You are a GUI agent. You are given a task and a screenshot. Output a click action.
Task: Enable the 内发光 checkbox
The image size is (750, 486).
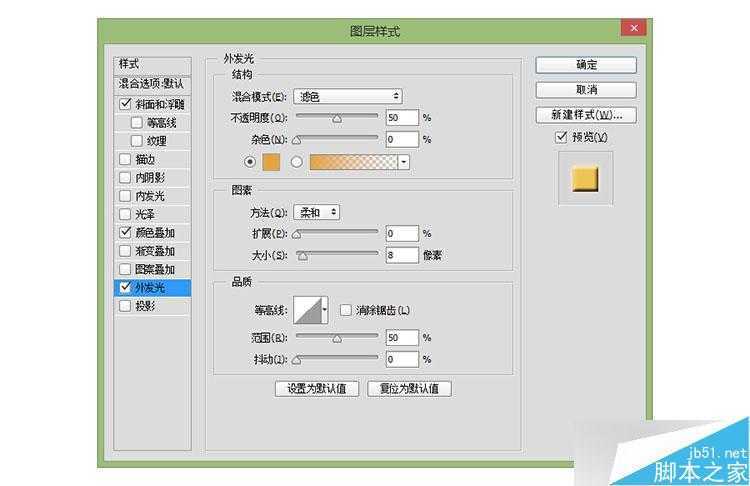pos(125,196)
